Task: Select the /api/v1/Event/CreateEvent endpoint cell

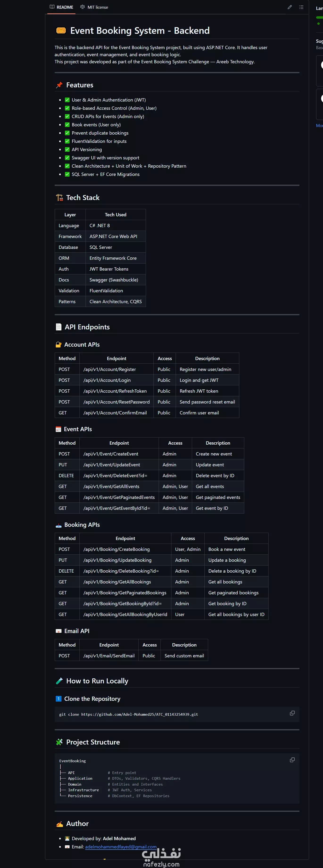Action: coord(119,454)
